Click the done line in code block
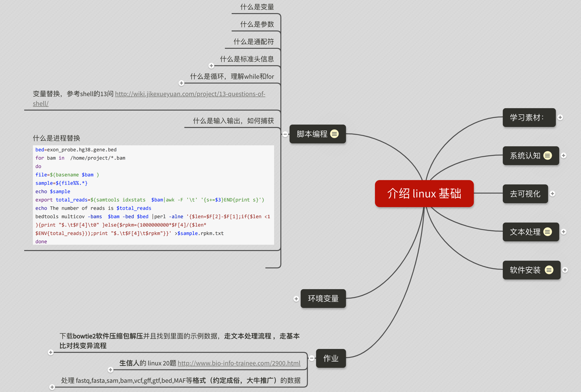This screenshot has width=581, height=392. click(41, 241)
